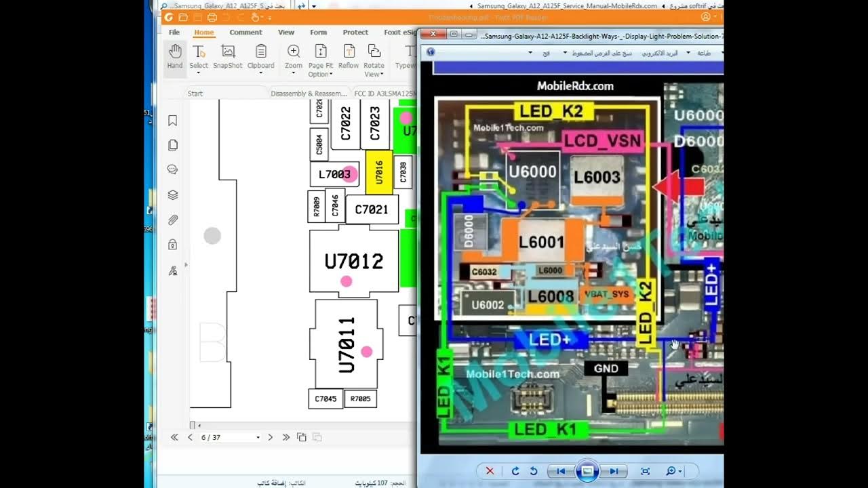Click the C7021 component label
Viewport: 868px width, 488px height.
(x=372, y=209)
